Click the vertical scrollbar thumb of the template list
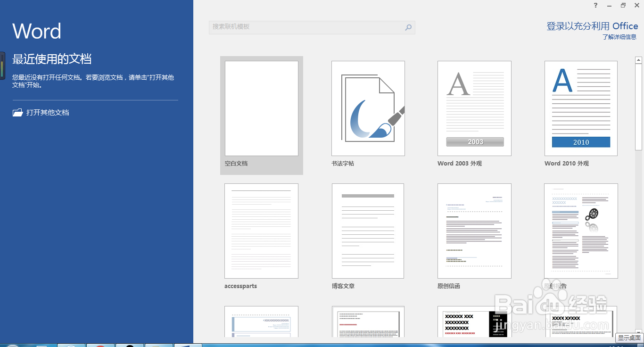644x347 pixels. click(x=639, y=107)
